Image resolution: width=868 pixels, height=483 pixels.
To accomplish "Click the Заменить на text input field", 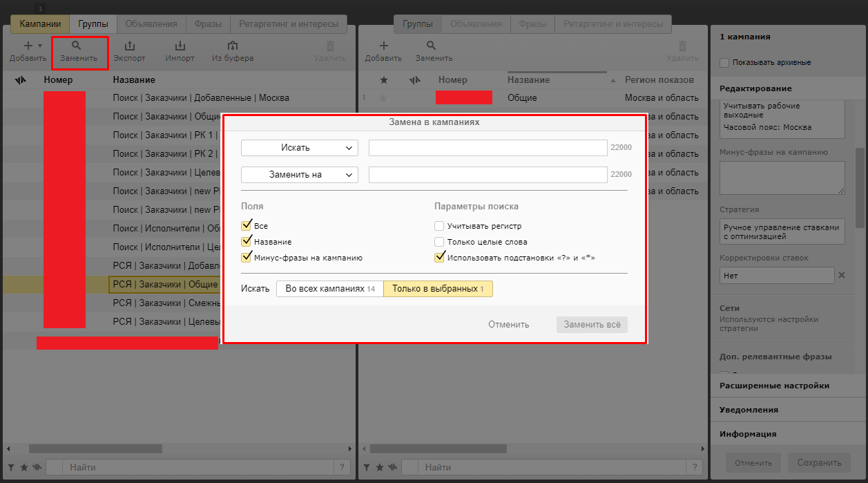I will [488, 175].
